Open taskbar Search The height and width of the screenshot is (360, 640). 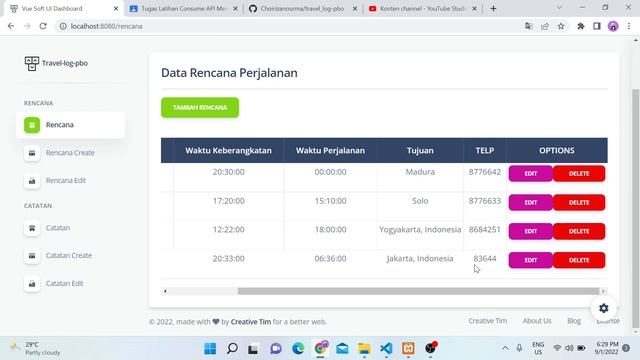tap(232, 348)
